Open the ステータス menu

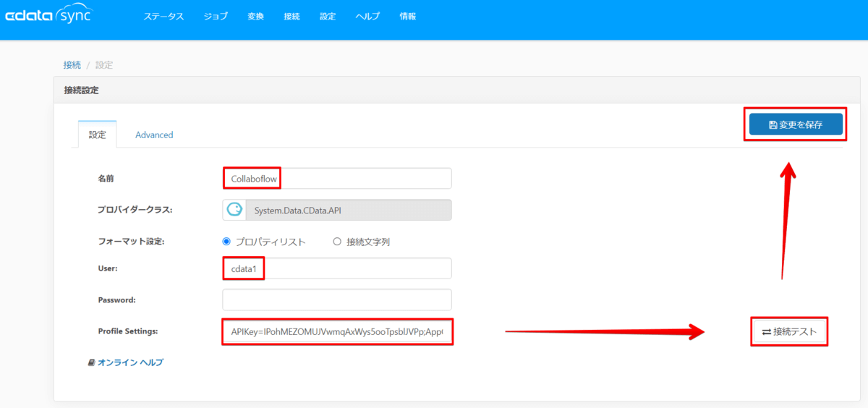click(x=164, y=16)
